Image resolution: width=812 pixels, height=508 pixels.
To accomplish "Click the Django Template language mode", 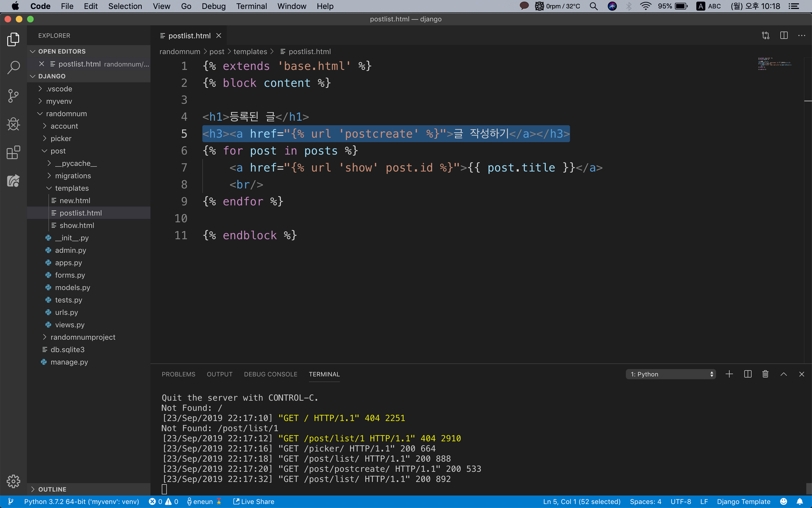I will coord(743,501).
